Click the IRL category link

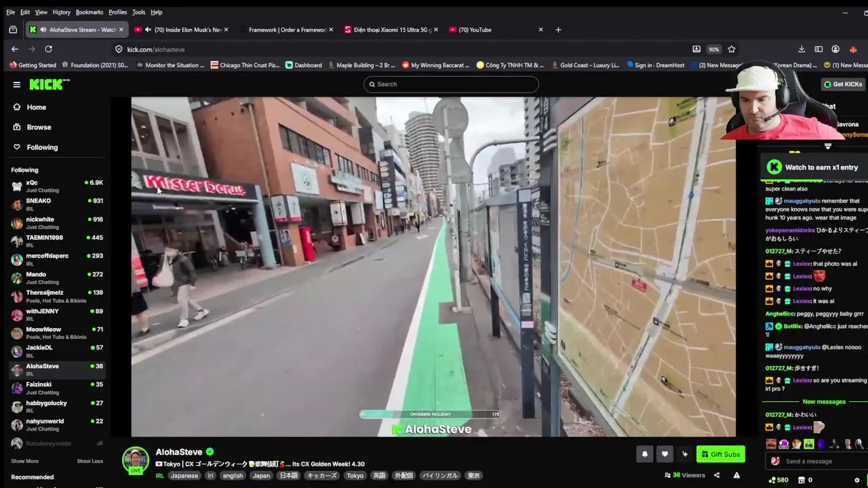point(160,476)
